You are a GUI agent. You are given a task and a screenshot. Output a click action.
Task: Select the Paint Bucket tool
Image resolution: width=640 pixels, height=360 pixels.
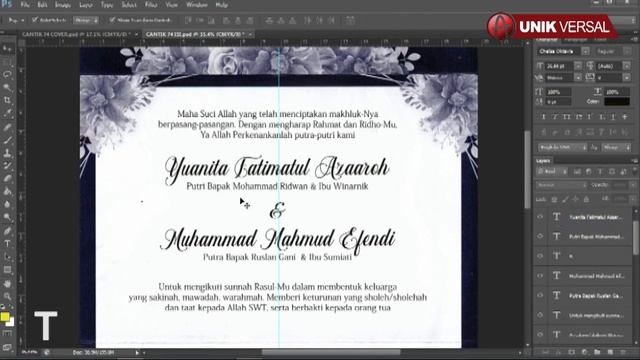(x=7, y=191)
